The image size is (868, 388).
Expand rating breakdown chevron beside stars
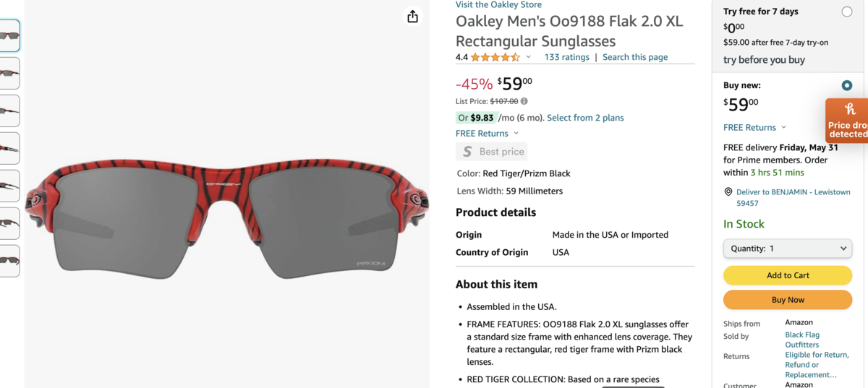pyautogui.click(x=529, y=57)
